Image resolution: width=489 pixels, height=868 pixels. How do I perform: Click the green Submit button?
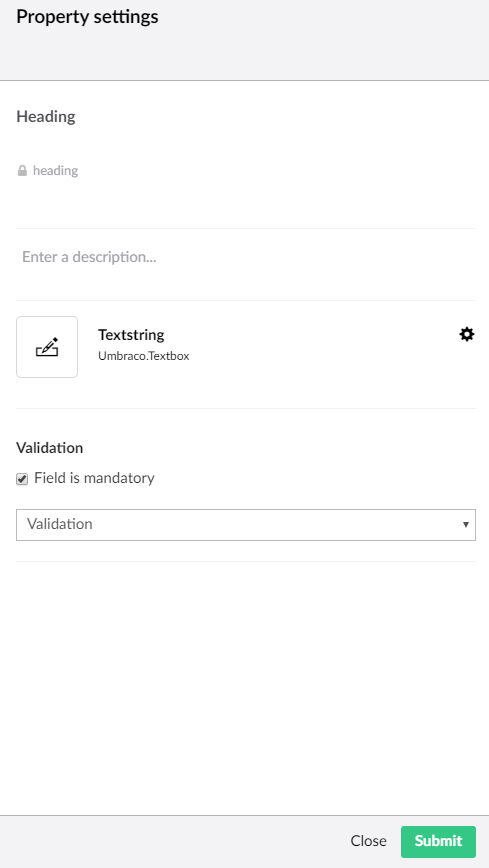(438, 841)
